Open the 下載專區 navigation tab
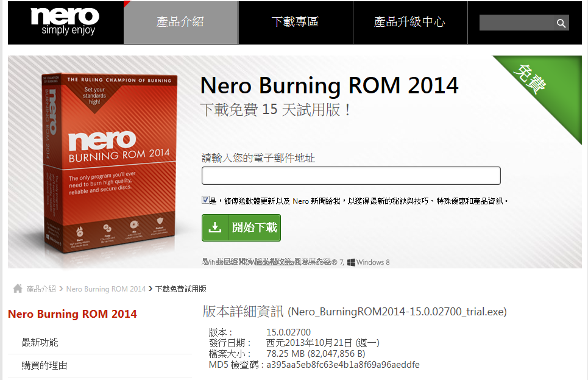 click(295, 22)
